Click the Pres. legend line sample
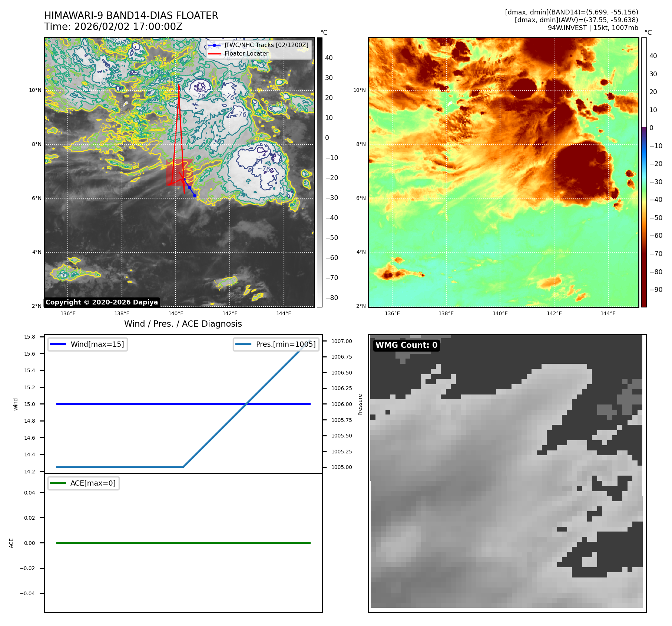 coord(243,344)
